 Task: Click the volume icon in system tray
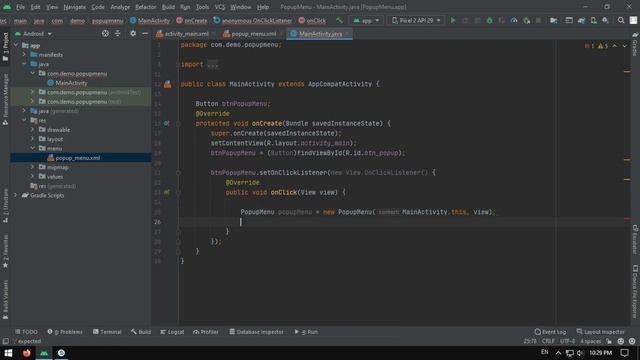pyautogui.click(x=580, y=353)
